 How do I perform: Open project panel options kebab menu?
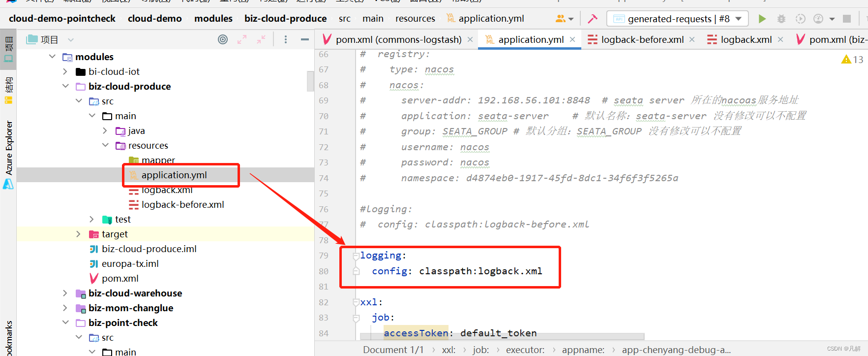point(286,39)
